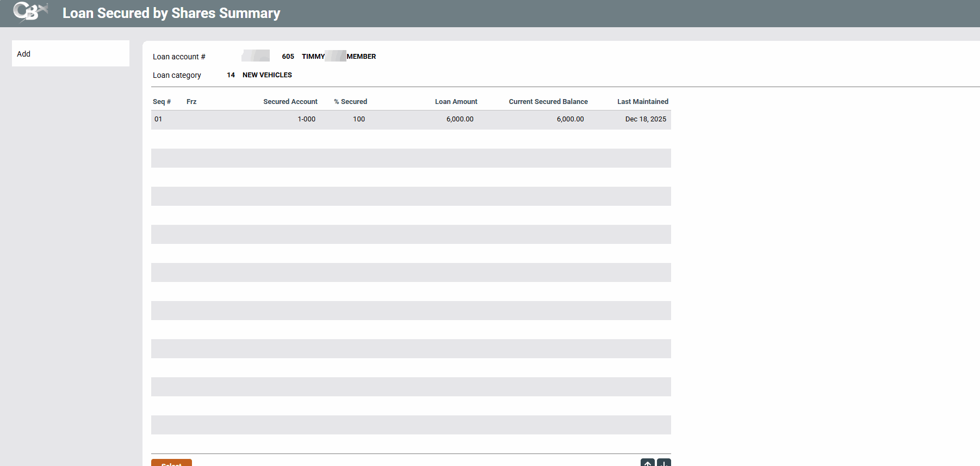Viewport: 980px width, 466px height.
Task: Click the orange Select button
Action: [x=171, y=463]
